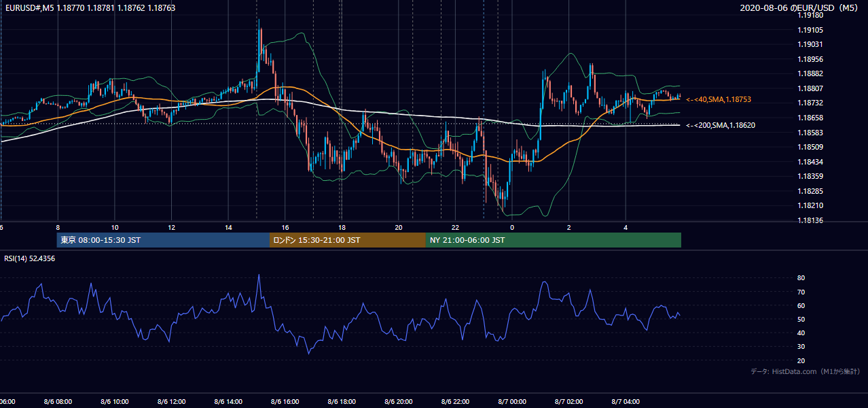868x408 pixels.
Task: Click RSI scale value 20
Action: pos(801,360)
